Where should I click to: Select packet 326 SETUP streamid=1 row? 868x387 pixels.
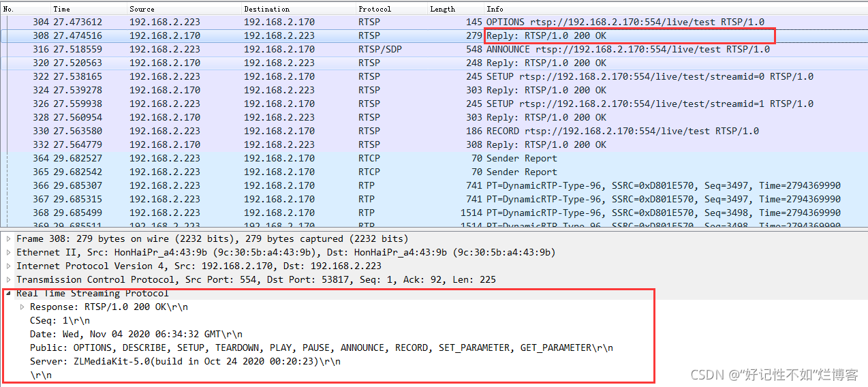434,104
